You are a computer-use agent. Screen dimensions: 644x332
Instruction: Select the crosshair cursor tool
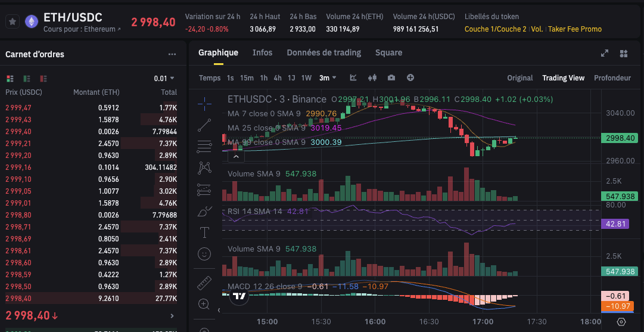click(204, 104)
